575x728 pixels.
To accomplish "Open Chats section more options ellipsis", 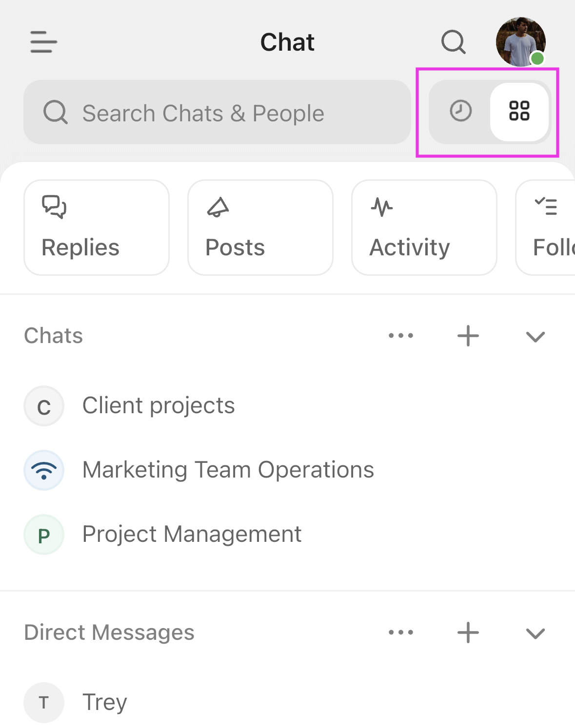I will click(x=400, y=336).
